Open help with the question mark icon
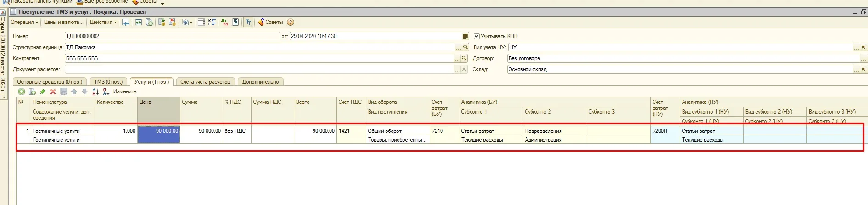 (x=290, y=22)
